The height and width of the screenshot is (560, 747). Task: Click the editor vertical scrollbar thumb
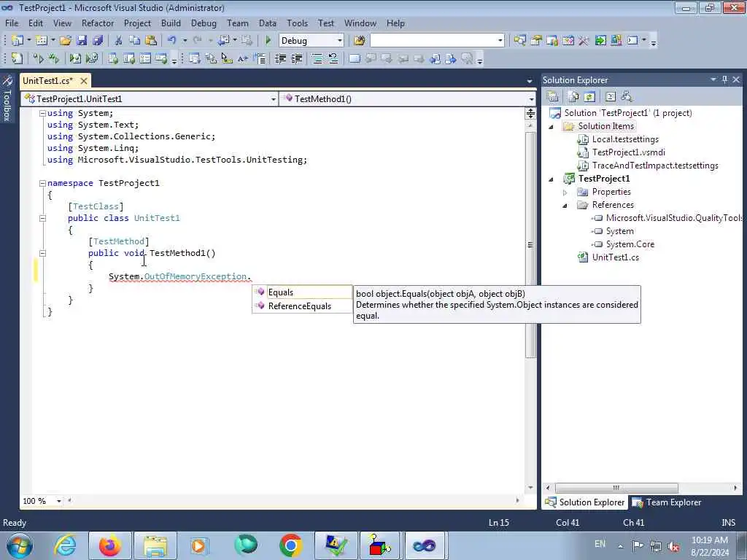(530, 245)
